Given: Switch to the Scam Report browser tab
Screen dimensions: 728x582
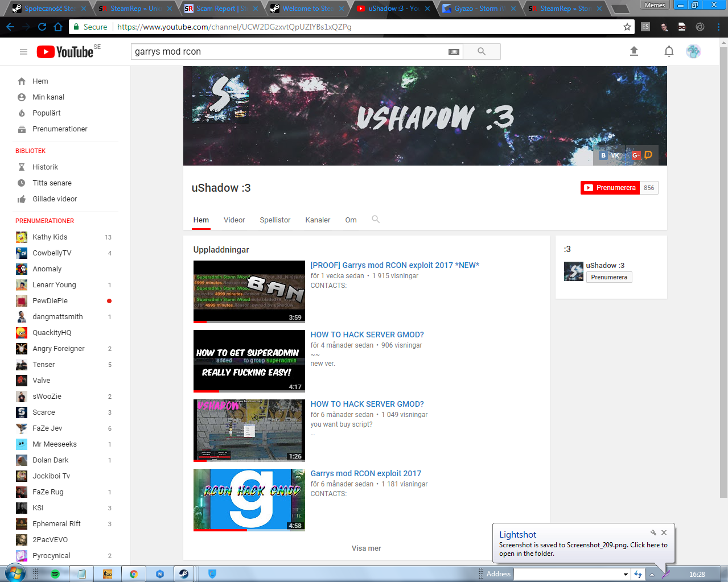Looking at the screenshot, I should click(221, 9).
